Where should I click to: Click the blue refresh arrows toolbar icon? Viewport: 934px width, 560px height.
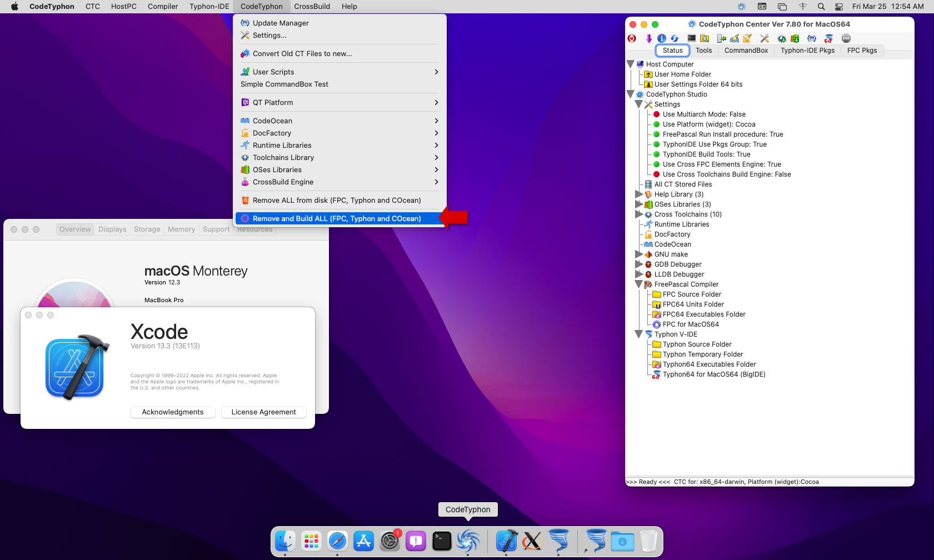(x=675, y=38)
